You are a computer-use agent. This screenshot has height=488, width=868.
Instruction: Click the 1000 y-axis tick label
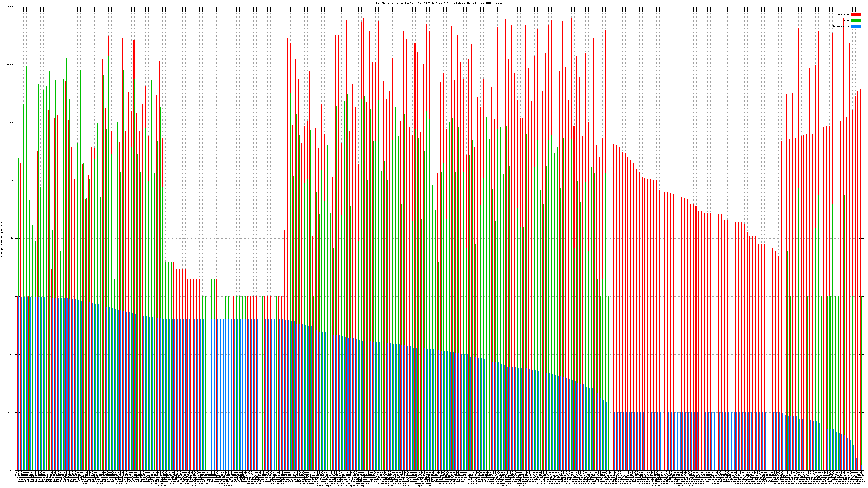point(11,123)
